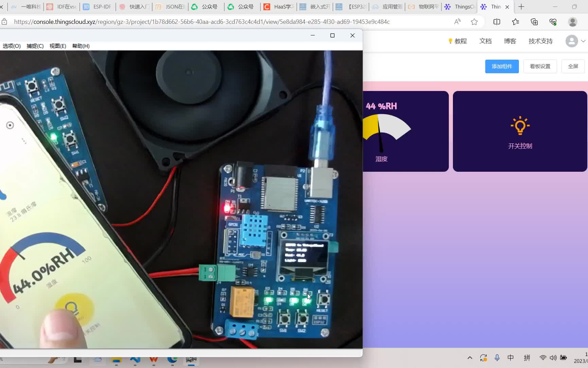The image size is (588, 368).
Task: Open Visual Studio Code from taskbar
Action: [135, 360]
